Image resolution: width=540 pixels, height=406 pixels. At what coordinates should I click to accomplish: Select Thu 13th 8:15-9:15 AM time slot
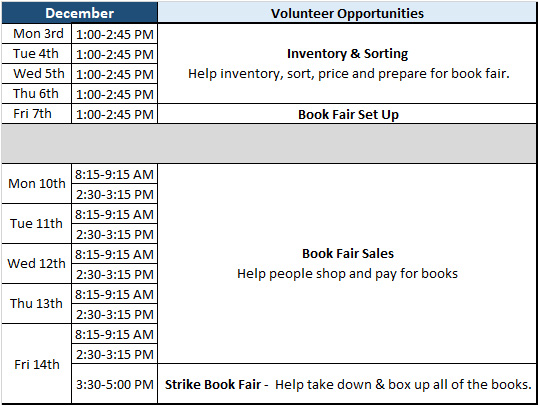115,294
